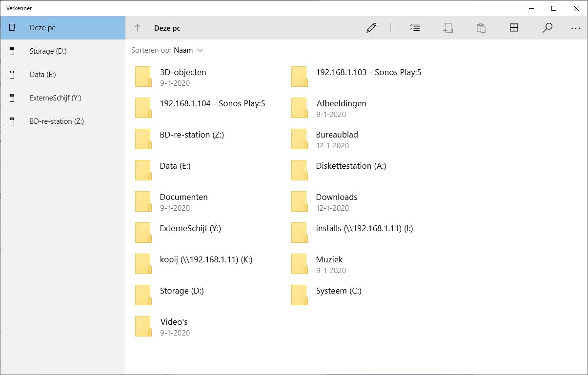Select the Afbeeldingen folder icon
Screen dimensions: 588x375
coord(299,108)
